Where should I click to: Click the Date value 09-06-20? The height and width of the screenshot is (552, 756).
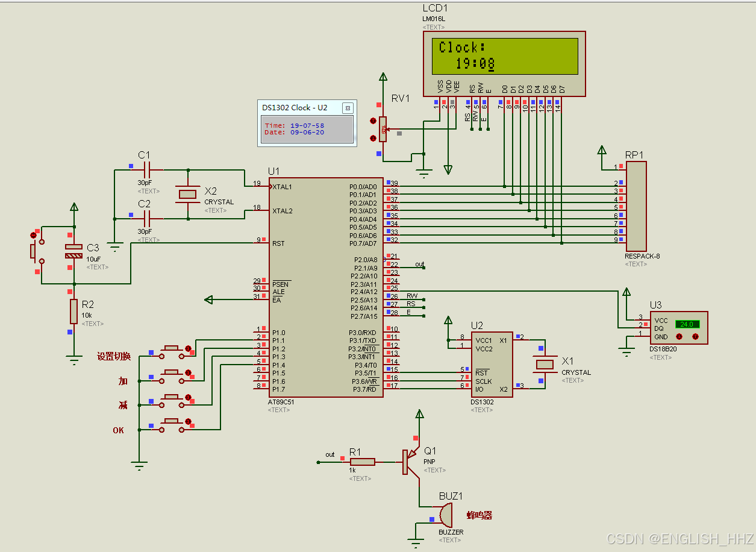307,133
